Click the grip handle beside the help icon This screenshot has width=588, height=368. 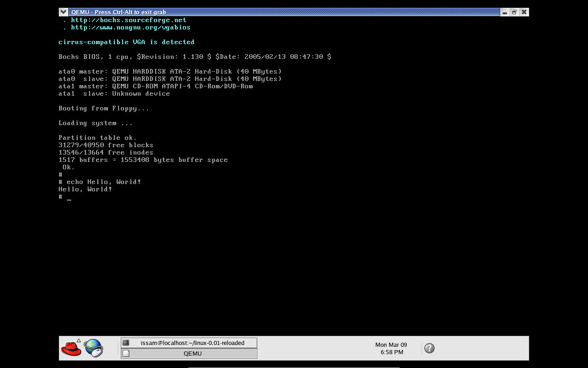point(421,348)
